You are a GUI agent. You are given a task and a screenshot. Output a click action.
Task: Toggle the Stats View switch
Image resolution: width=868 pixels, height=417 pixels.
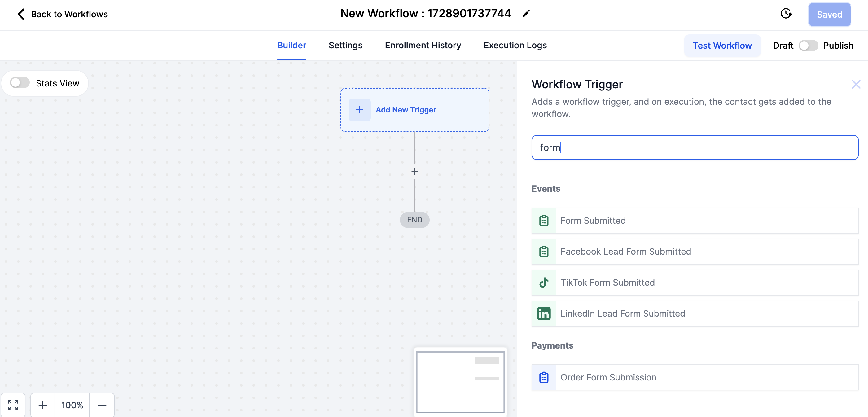click(20, 83)
